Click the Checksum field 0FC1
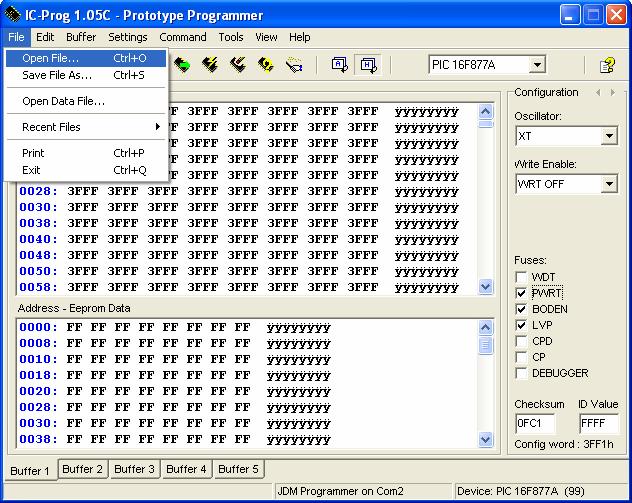 tap(535, 423)
